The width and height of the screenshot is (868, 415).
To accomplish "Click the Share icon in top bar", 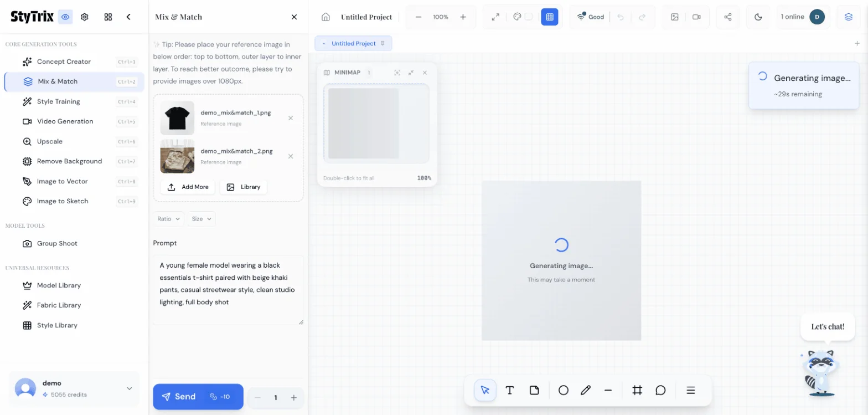I will point(727,17).
